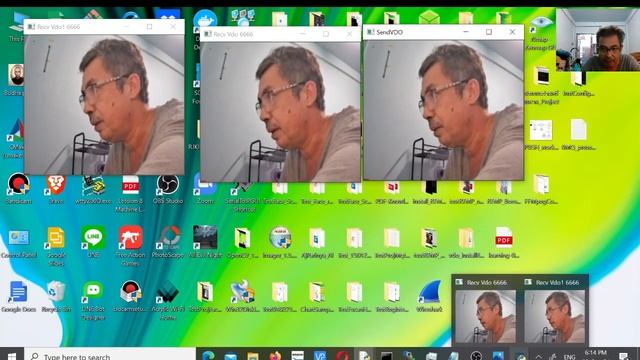The width and height of the screenshot is (640, 360).
Task: Open the Wireshark-adjacent TestRegion folder
Action: click(x=392, y=296)
